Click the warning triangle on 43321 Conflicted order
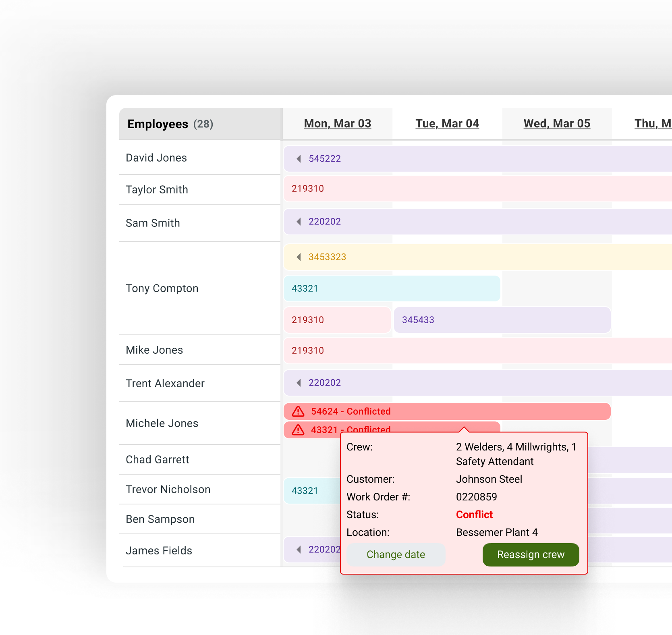The width and height of the screenshot is (672, 635). click(298, 430)
